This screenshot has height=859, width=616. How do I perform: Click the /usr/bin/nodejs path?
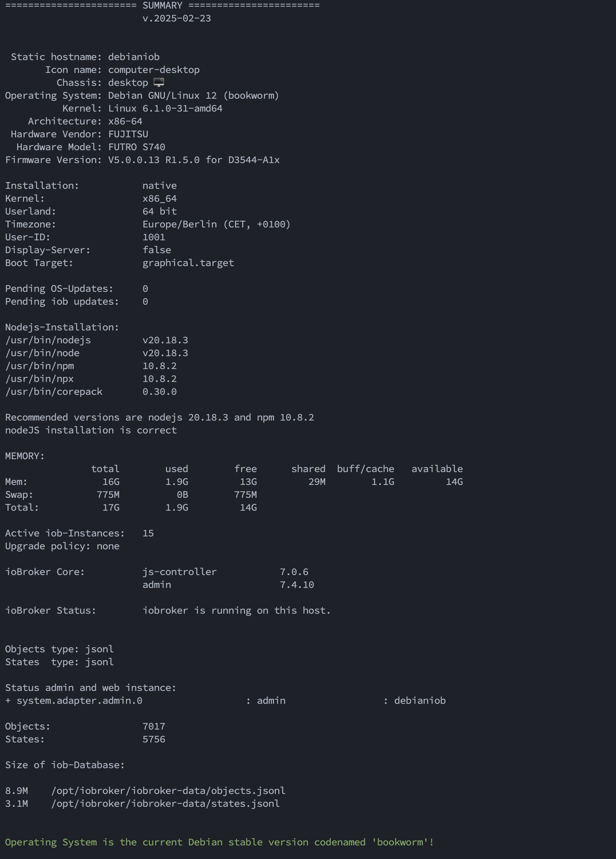(48, 340)
